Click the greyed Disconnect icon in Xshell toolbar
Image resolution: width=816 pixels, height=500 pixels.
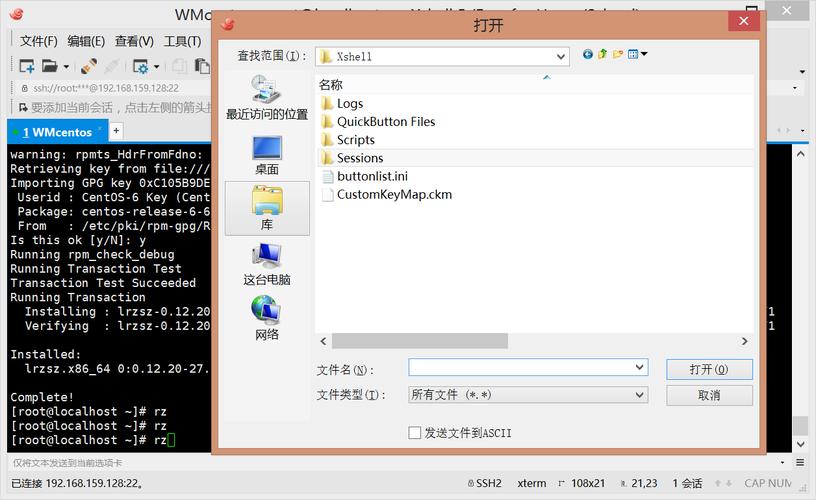111,66
